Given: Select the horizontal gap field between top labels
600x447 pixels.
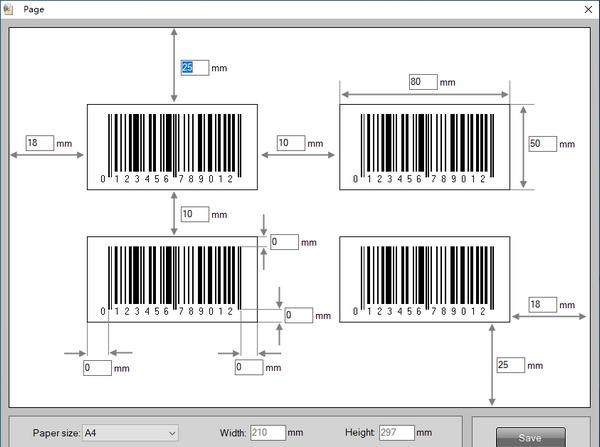Looking at the screenshot, I should pos(291,143).
